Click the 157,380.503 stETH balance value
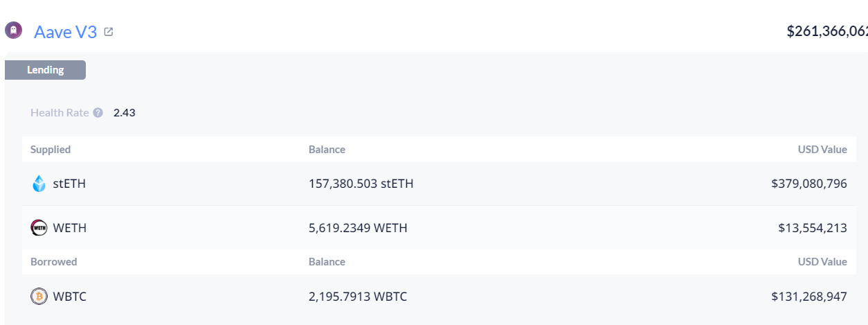Image resolution: width=868 pixels, height=325 pixels. [x=361, y=184]
